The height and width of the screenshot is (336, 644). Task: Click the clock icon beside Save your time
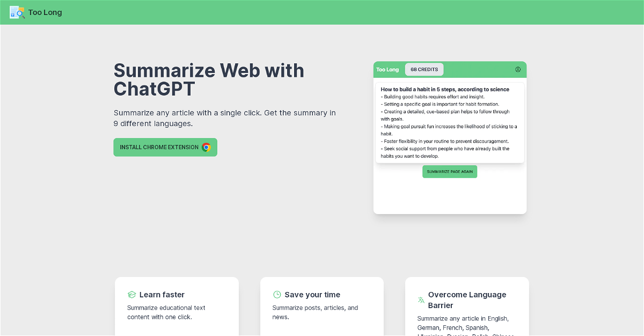pos(277,295)
